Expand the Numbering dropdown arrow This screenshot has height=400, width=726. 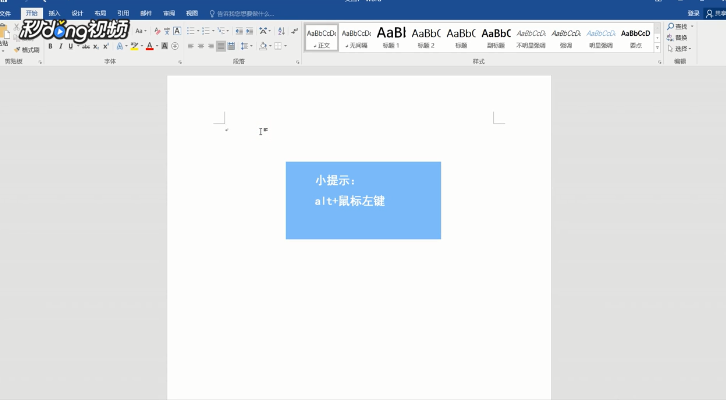tap(213, 31)
